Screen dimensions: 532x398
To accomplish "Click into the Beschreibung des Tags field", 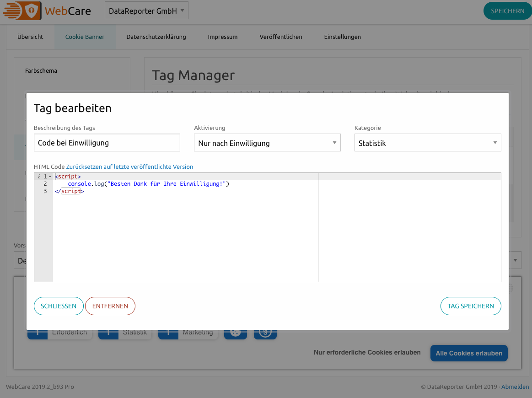I will (x=107, y=143).
